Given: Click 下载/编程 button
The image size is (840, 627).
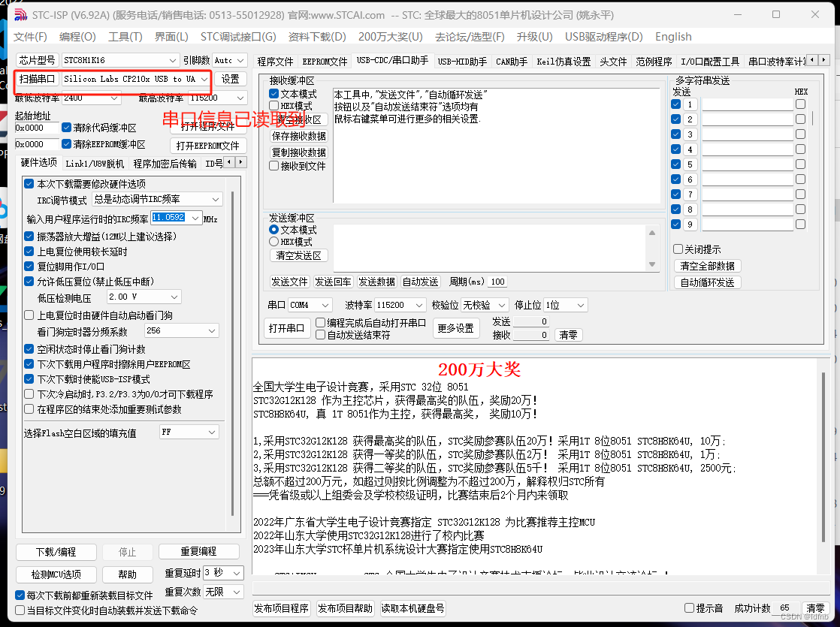Looking at the screenshot, I should (56, 552).
